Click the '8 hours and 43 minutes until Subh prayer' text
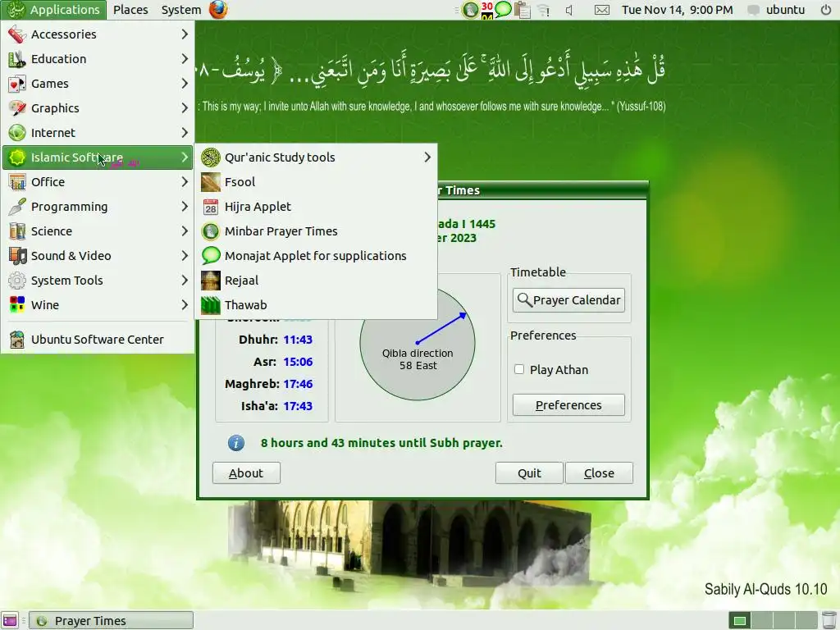The width and height of the screenshot is (840, 630). click(x=381, y=443)
